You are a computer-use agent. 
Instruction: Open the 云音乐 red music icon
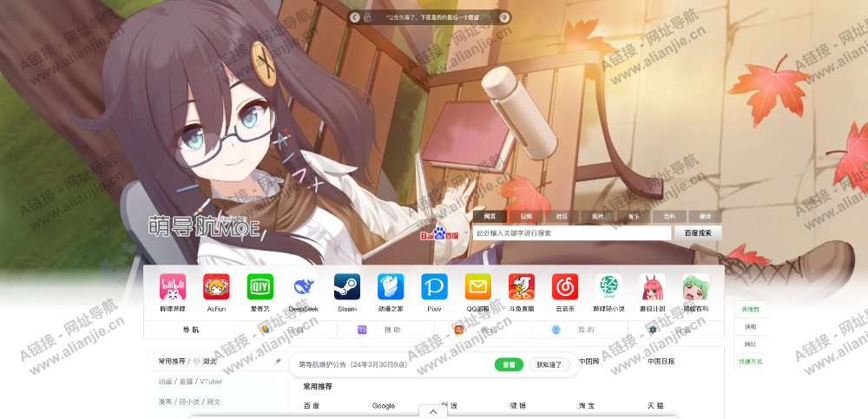point(565,287)
